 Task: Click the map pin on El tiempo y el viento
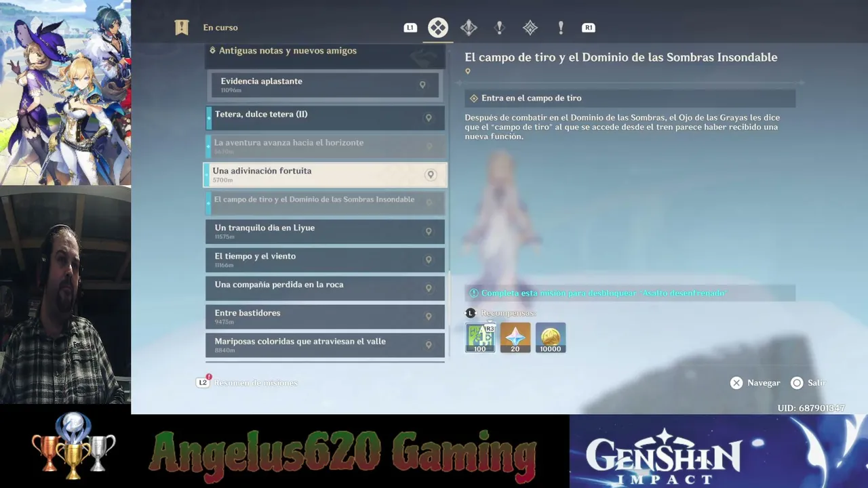429,260
